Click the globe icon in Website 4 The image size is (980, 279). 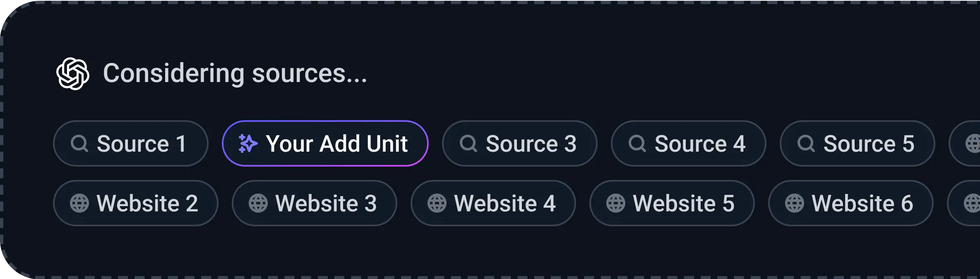(437, 204)
